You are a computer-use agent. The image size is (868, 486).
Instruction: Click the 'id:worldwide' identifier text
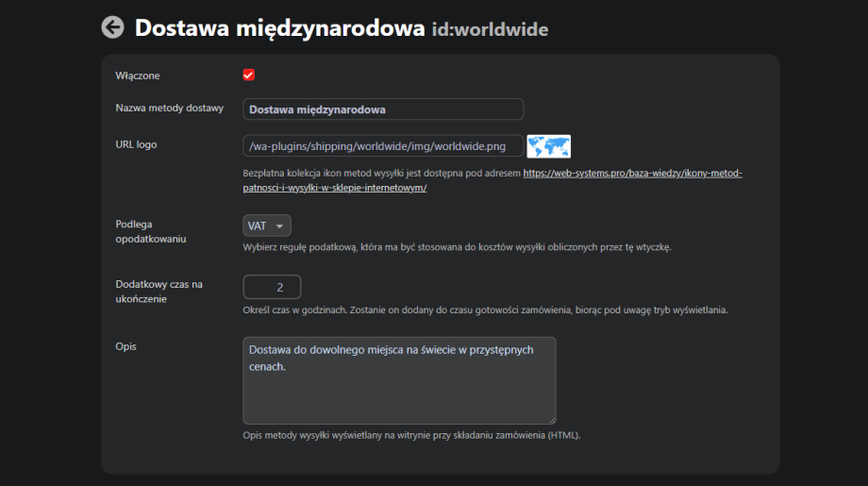[x=490, y=29]
